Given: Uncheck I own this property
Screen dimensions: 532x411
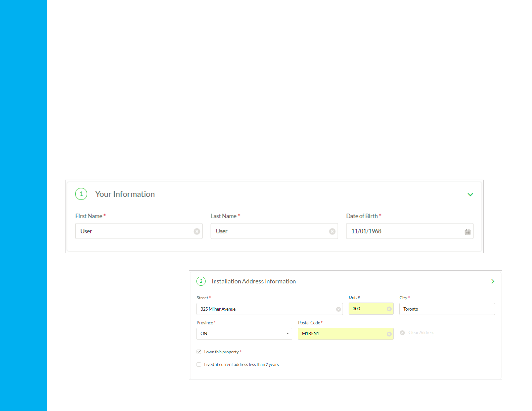Looking at the screenshot, I should coord(199,352).
